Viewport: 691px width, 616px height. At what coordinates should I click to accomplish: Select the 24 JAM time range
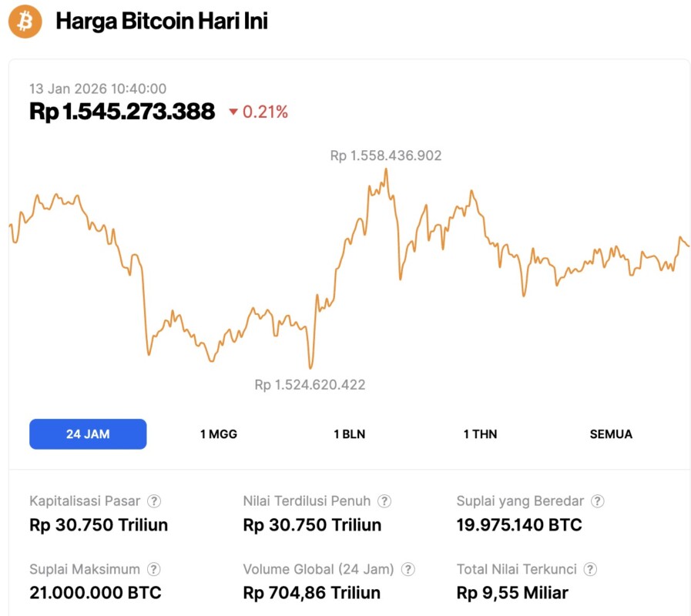88,434
